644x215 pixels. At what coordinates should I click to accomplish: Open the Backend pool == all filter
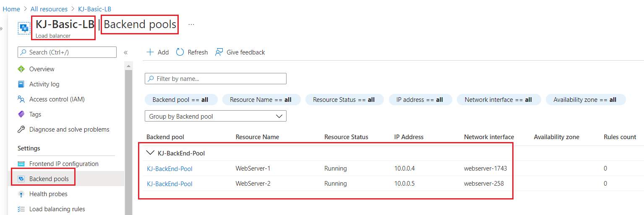click(182, 100)
